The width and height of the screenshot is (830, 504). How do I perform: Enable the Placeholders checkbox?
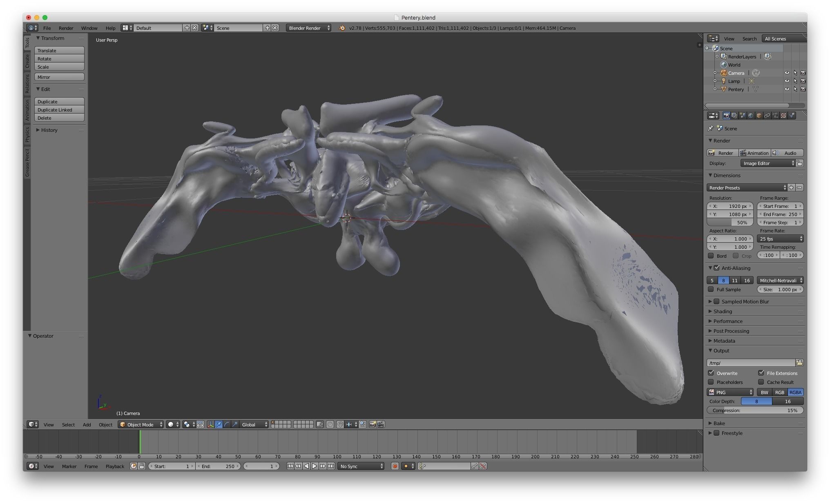coord(711,382)
